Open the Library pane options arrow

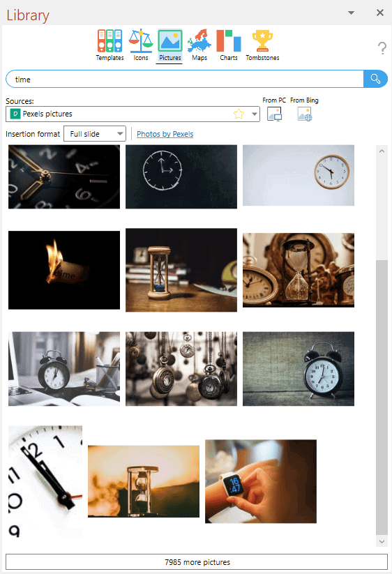pos(351,13)
